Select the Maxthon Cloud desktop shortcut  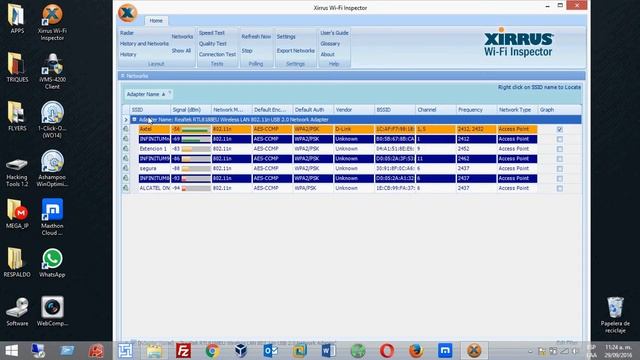point(52,217)
